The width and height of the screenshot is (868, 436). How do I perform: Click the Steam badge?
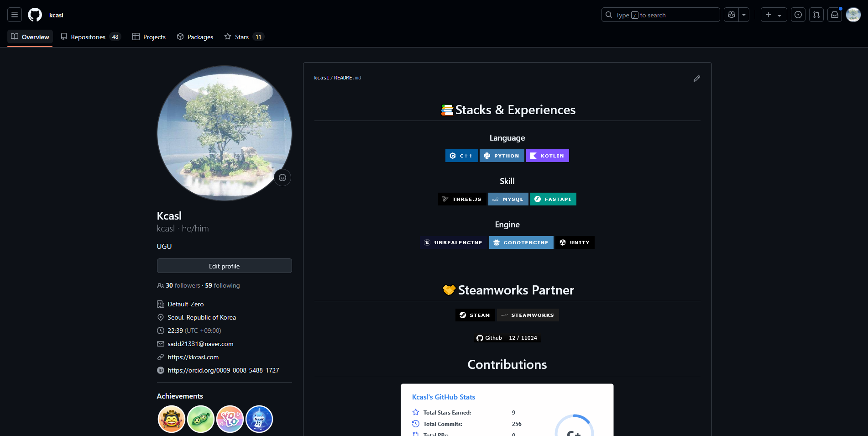(475, 315)
